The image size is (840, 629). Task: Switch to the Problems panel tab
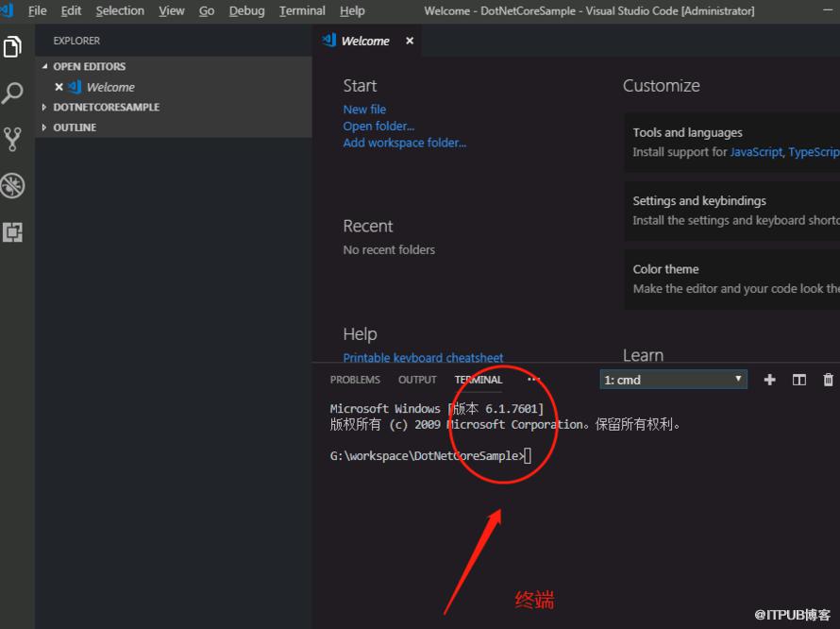(x=355, y=380)
